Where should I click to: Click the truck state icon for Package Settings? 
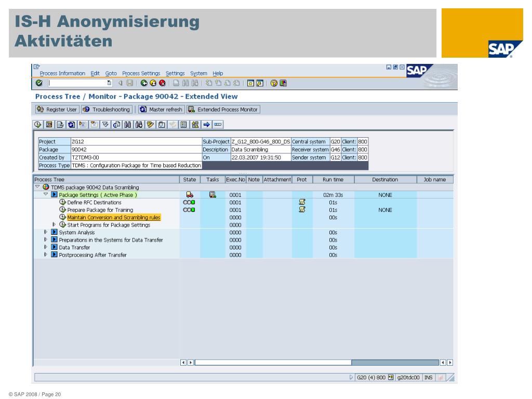tap(190, 195)
